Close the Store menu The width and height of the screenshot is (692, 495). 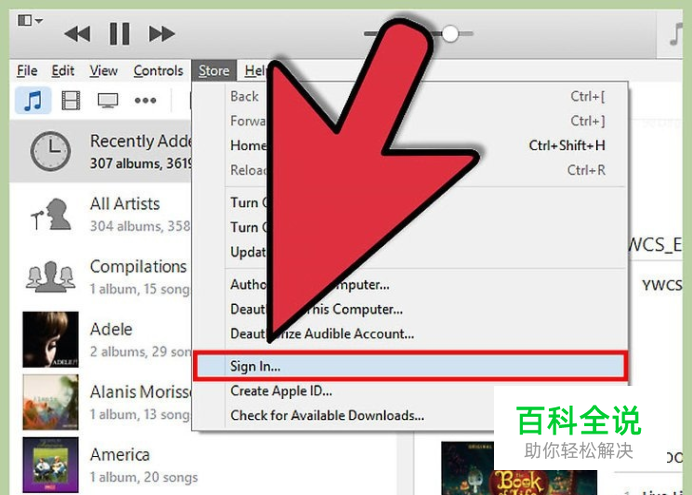coord(214,71)
